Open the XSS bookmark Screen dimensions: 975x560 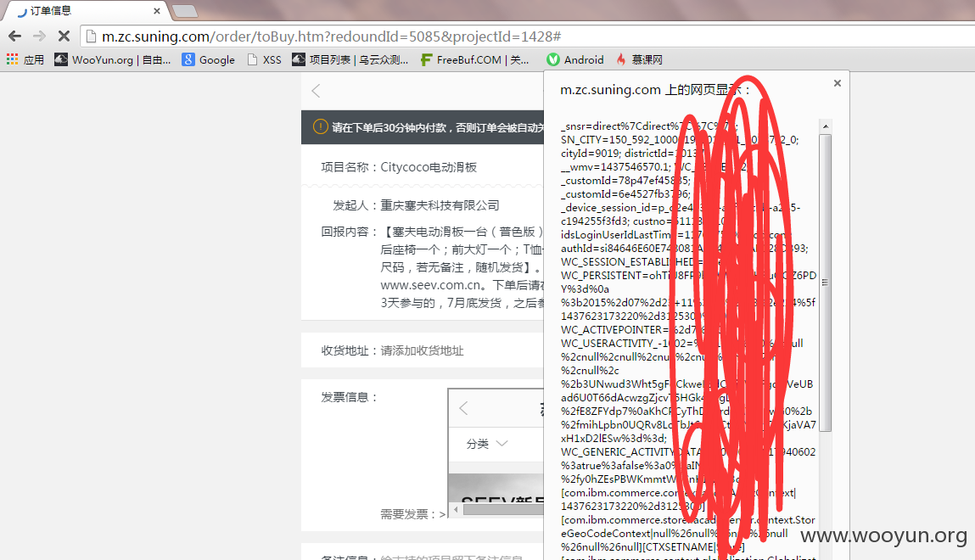(264, 59)
